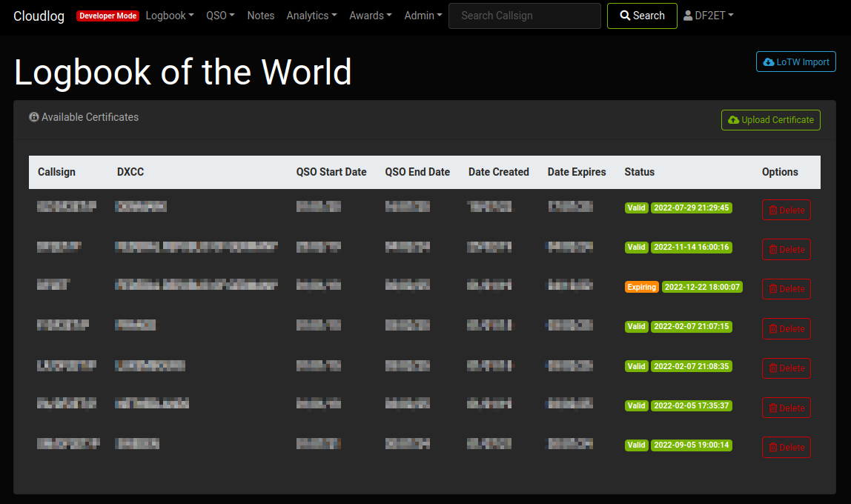This screenshot has width=851, height=504.
Task: Open the Notes menu item
Action: [260, 16]
